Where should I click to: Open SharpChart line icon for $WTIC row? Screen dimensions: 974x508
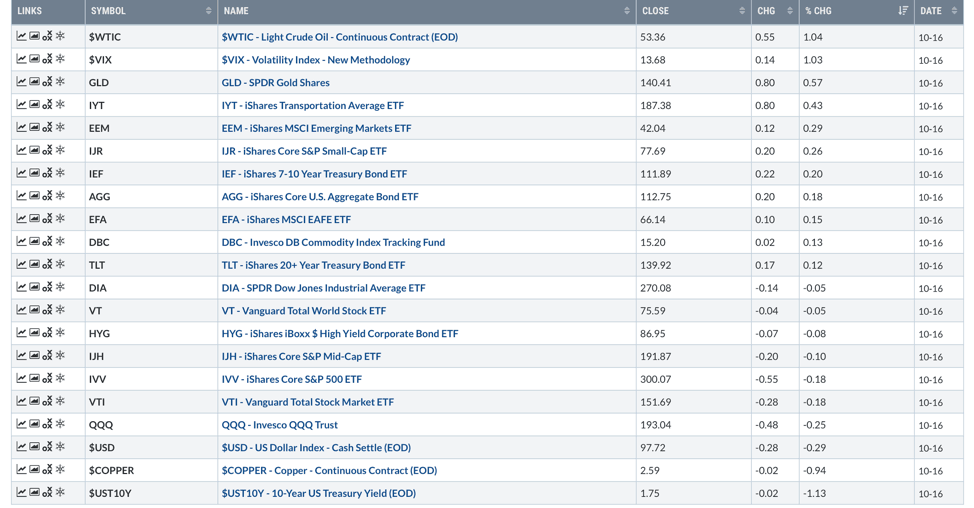[21, 36]
